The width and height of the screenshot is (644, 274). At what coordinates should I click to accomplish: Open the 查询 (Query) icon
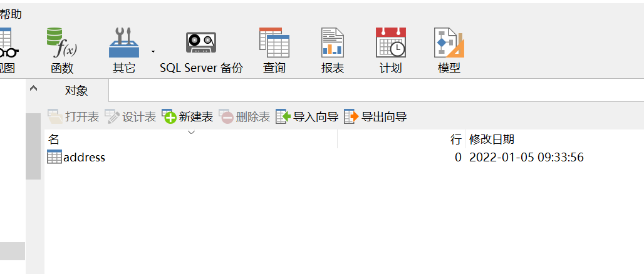(x=274, y=51)
